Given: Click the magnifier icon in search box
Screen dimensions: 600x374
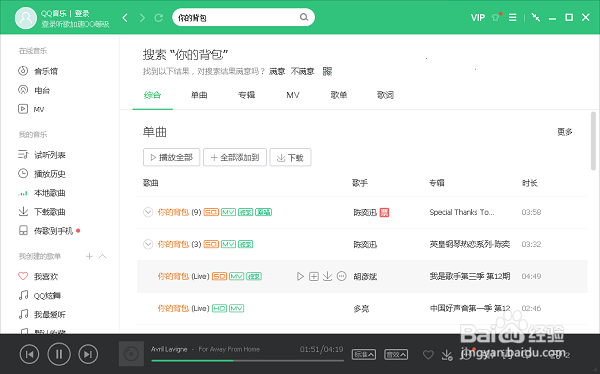Looking at the screenshot, I should point(304,17).
